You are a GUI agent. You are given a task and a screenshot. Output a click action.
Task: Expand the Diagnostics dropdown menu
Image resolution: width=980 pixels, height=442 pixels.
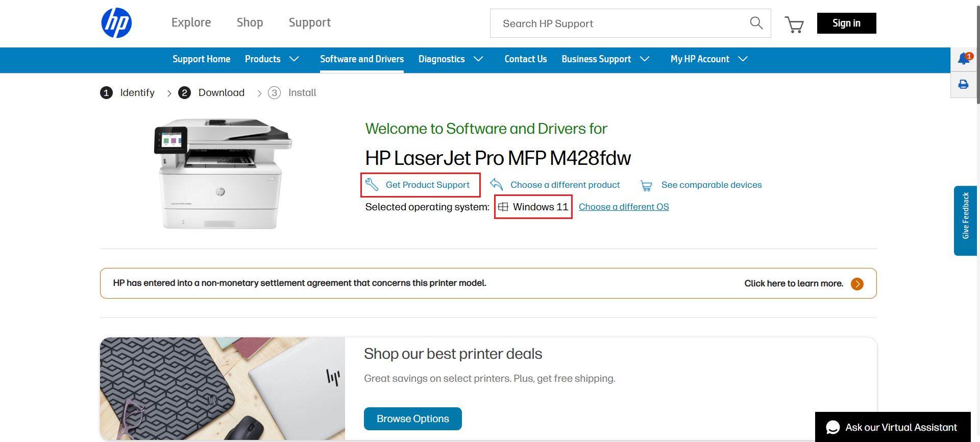tap(451, 59)
